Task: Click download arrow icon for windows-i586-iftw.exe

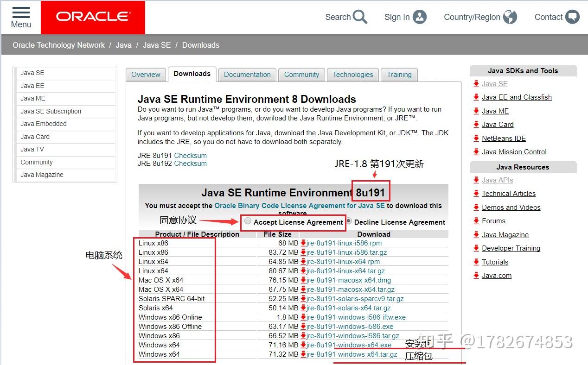Action: coord(303,317)
